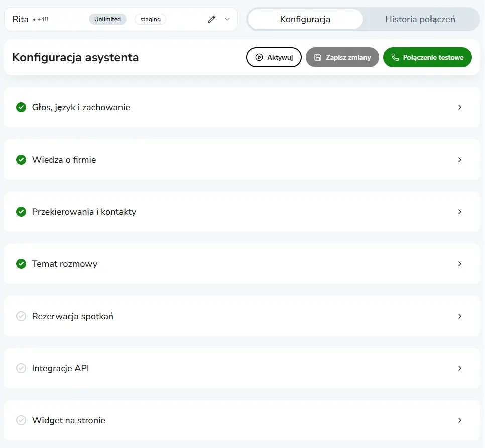Expand Integracje API with its chevron
Viewport: 485px width, 448px height.
(x=460, y=369)
